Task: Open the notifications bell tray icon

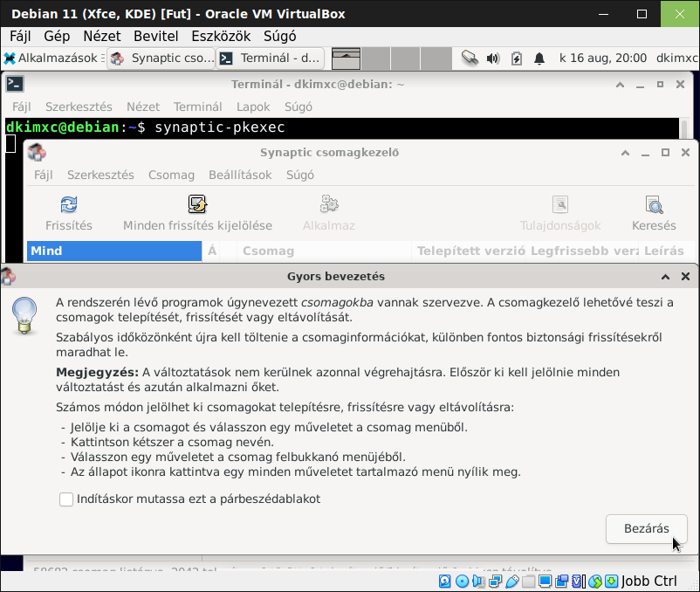Action: coord(539,58)
